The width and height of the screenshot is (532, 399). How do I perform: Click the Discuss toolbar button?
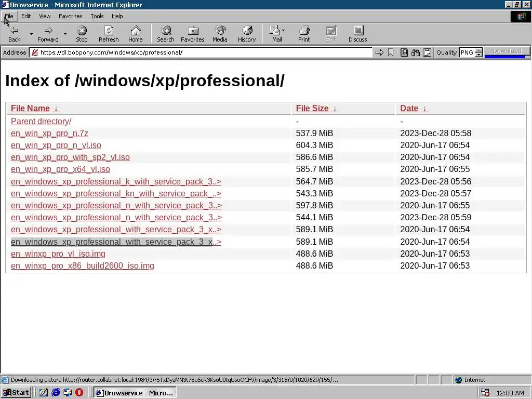click(357, 34)
